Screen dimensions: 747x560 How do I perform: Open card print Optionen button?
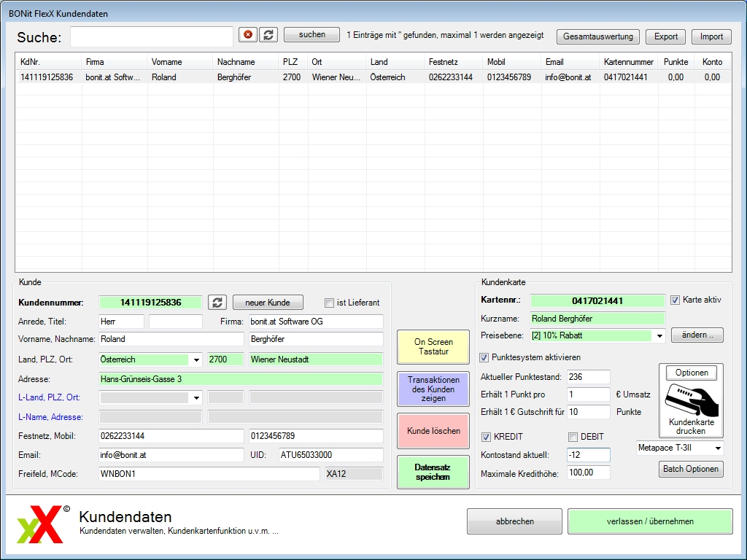(692, 373)
